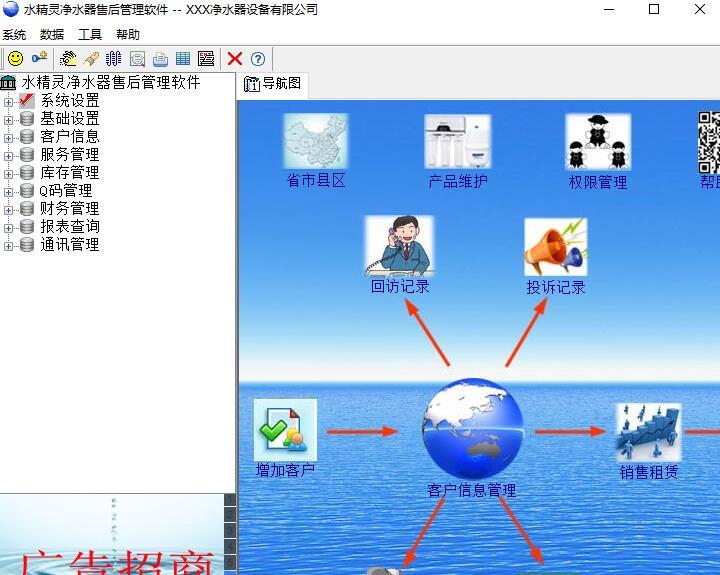Select 库存管理 text in tree
This screenshot has width=720, height=575.
pos(70,172)
